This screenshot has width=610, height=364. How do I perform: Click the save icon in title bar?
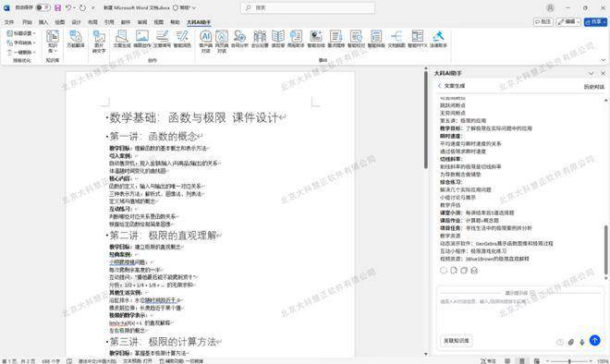pos(57,7)
